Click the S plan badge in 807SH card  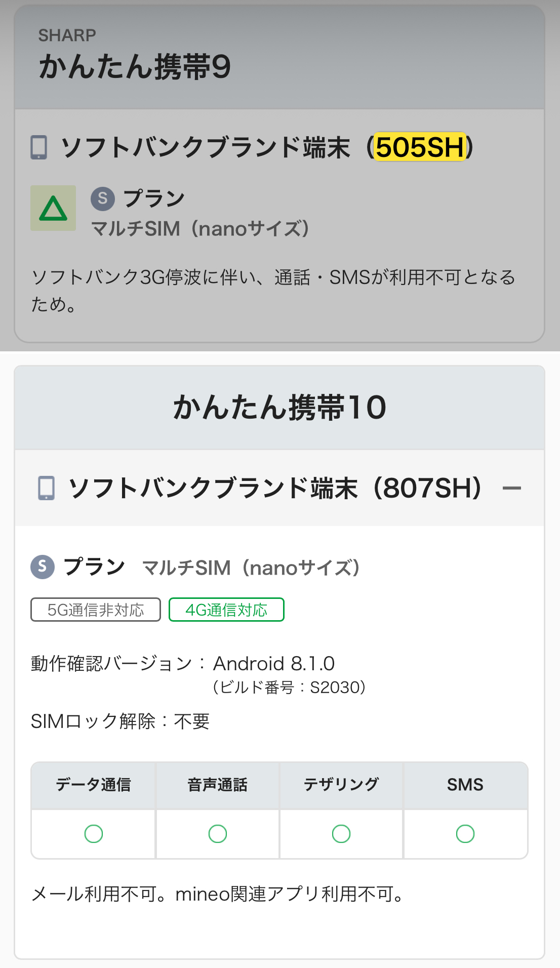(43, 567)
